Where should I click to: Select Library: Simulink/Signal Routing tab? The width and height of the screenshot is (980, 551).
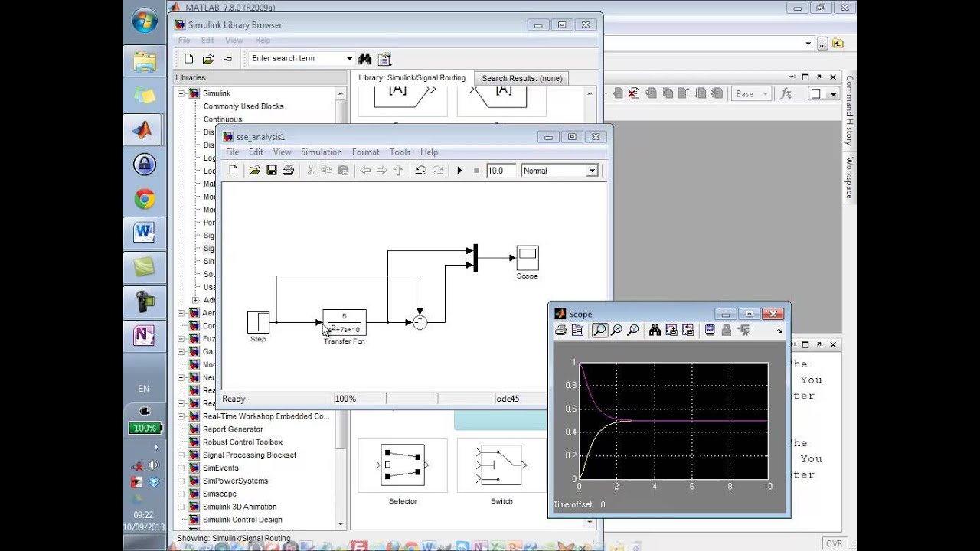pyautogui.click(x=412, y=77)
